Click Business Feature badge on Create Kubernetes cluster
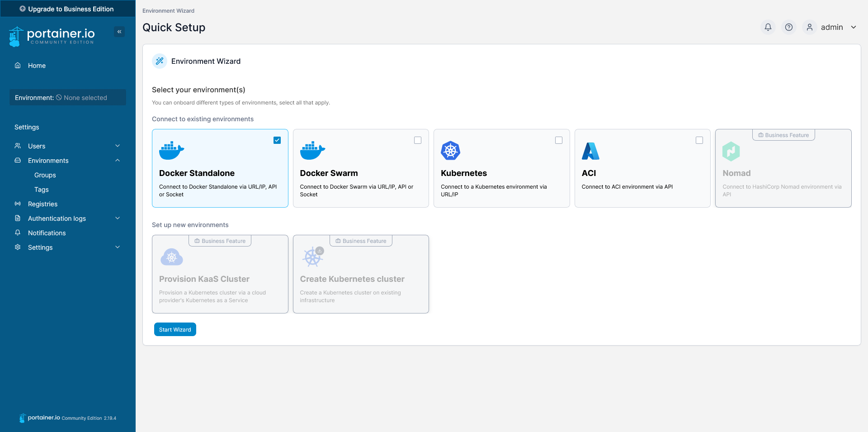 (x=361, y=241)
